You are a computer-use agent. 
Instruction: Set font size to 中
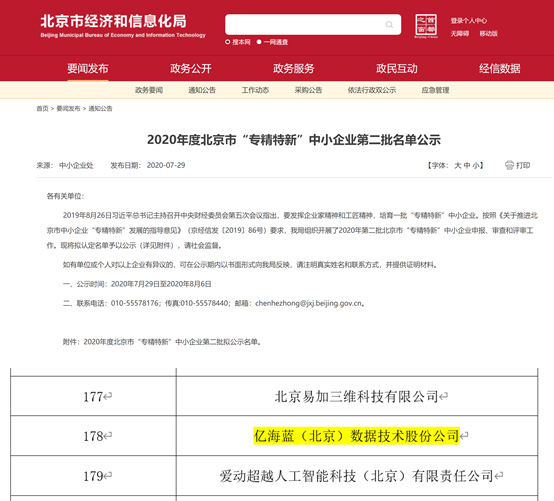[x=467, y=165]
